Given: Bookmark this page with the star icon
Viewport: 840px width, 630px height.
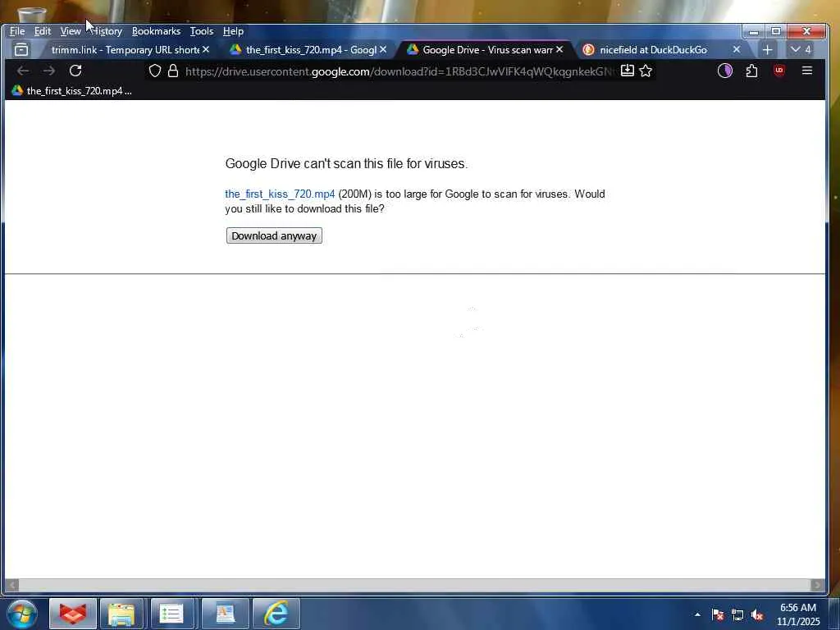Looking at the screenshot, I should tap(646, 71).
